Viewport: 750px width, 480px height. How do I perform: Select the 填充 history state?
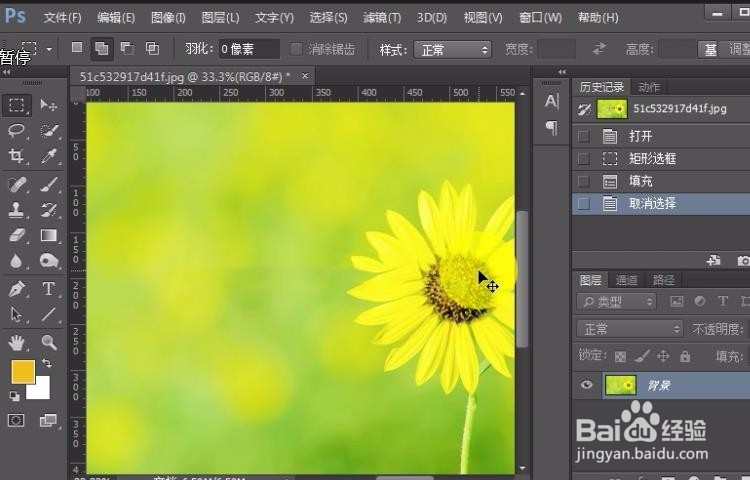click(x=661, y=181)
